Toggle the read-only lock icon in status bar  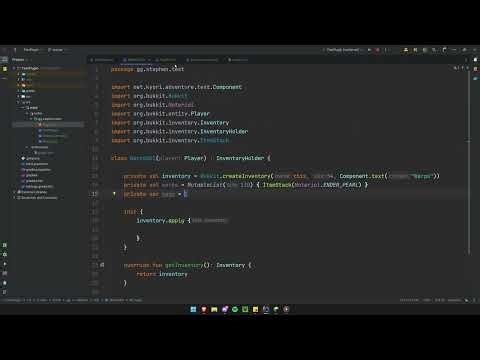(466, 300)
